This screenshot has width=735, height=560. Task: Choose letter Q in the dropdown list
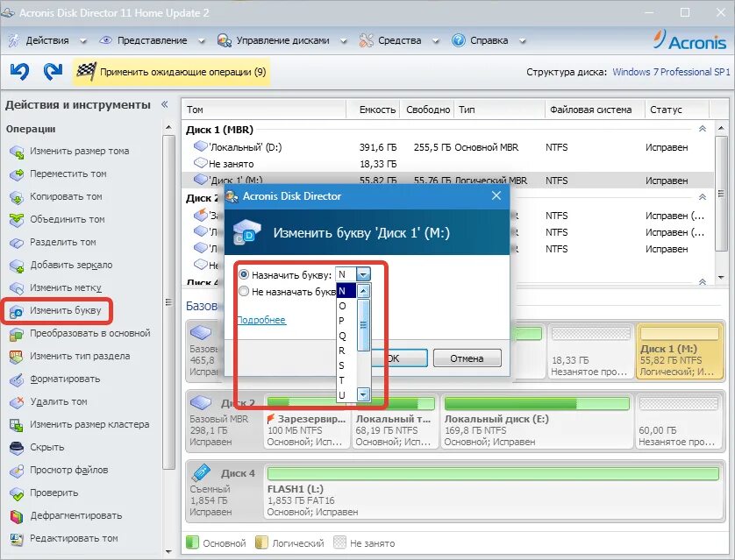346,336
